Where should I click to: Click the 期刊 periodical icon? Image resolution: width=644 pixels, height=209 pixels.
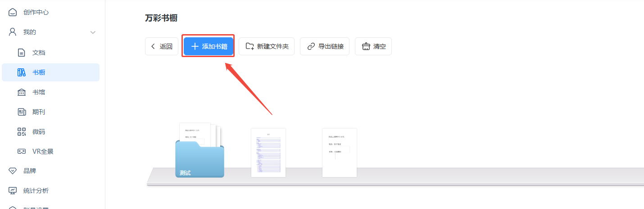[x=21, y=112]
